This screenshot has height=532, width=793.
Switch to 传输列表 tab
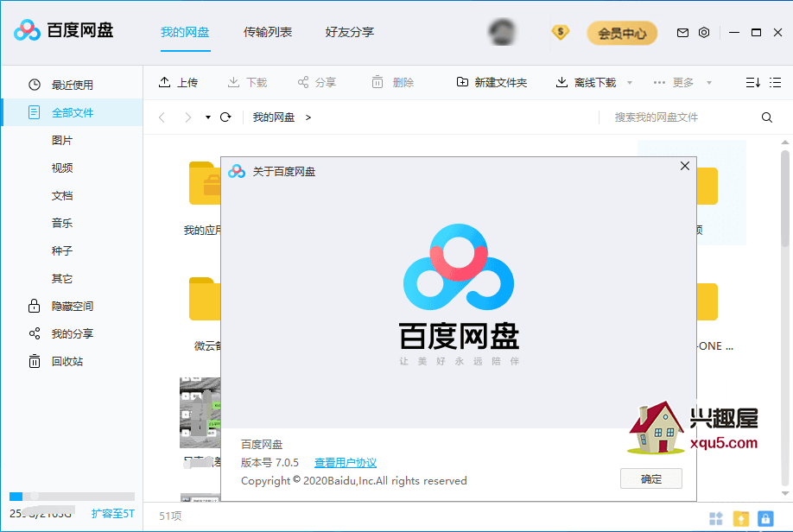(268, 32)
